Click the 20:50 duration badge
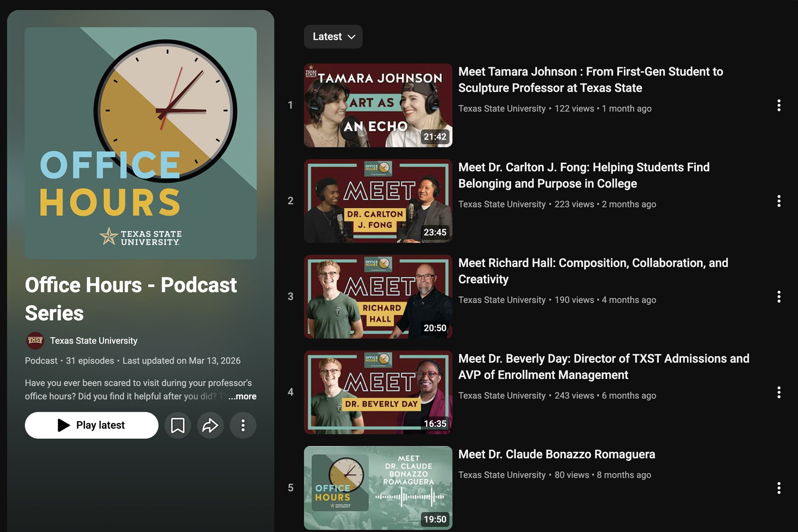 click(435, 328)
